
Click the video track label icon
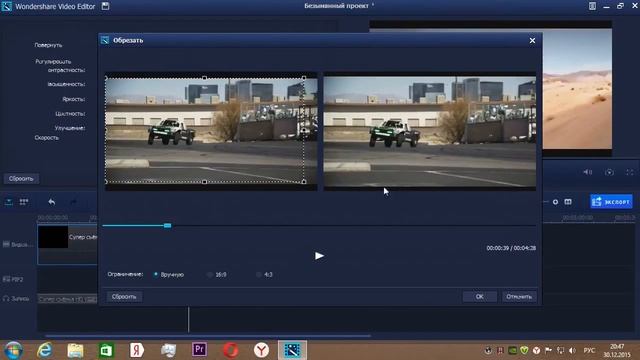(x=6, y=244)
